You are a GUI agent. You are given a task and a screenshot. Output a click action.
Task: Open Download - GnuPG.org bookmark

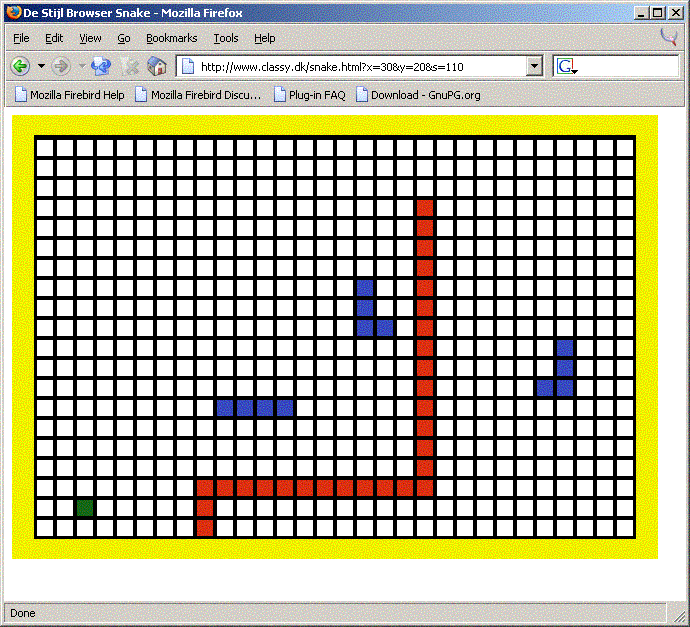click(418, 95)
